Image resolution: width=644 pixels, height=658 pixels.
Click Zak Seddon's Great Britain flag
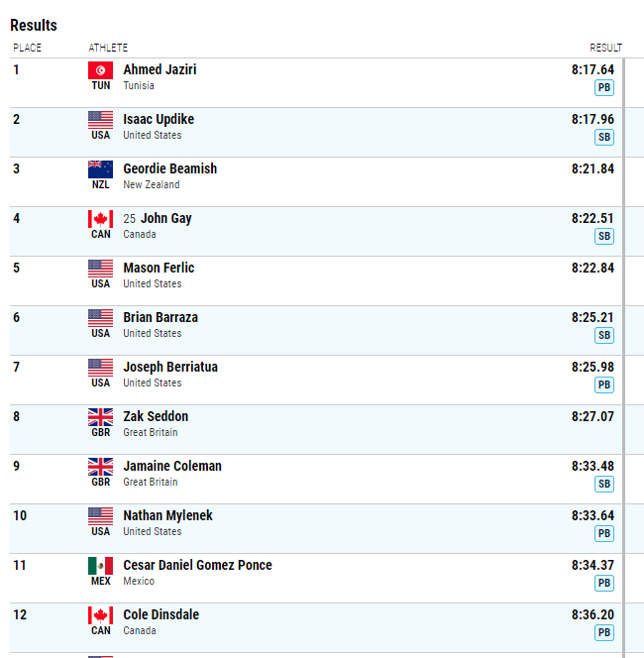(100, 417)
